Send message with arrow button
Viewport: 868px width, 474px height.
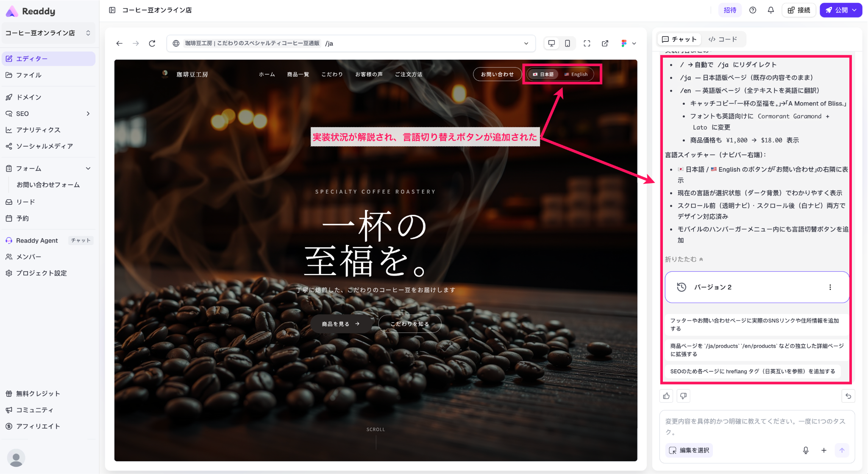[842, 450]
